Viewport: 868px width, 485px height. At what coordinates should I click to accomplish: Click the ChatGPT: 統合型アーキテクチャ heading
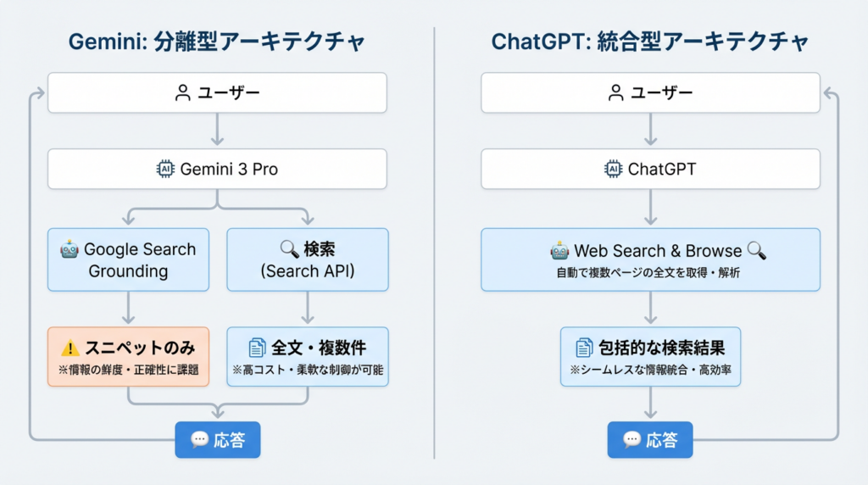click(x=650, y=41)
